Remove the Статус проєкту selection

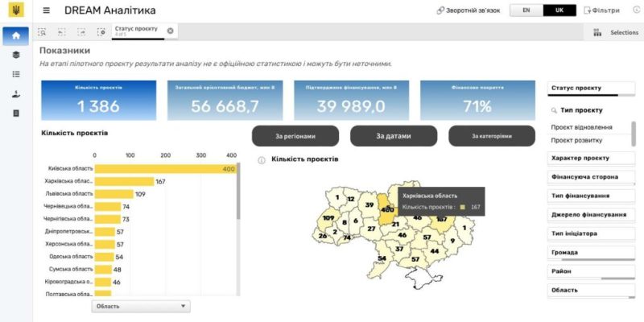click(170, 31)
